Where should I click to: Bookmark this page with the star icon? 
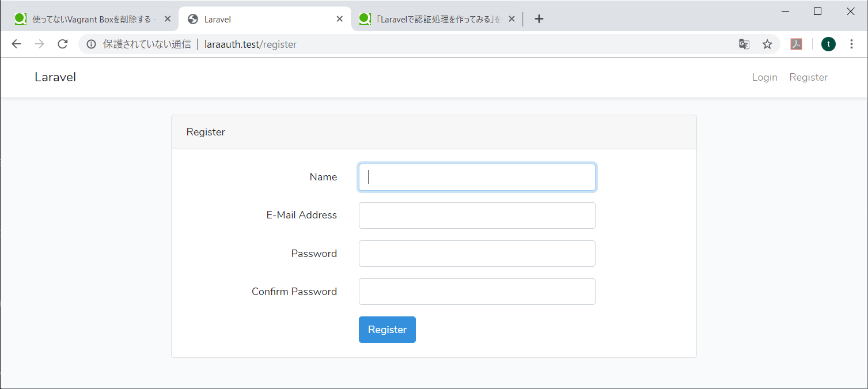[767, 44]
